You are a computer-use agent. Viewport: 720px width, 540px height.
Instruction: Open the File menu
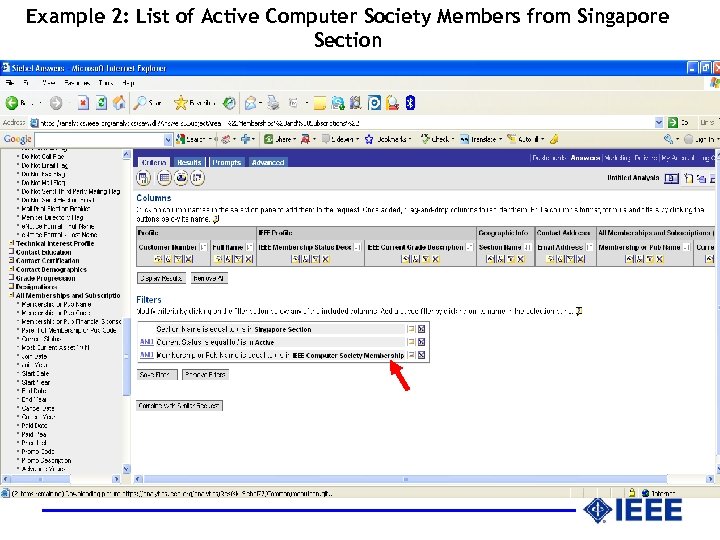(x=10, y=83)
